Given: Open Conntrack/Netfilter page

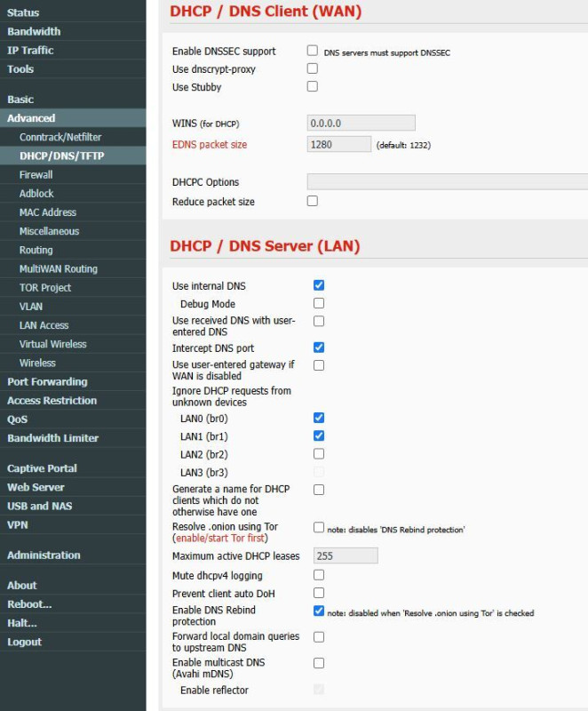Looking at the screenshot, I should (73, 137).
